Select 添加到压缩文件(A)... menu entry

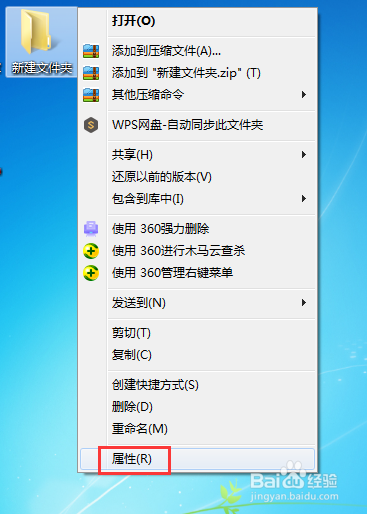pyautogui.click(x=198, y=51)
